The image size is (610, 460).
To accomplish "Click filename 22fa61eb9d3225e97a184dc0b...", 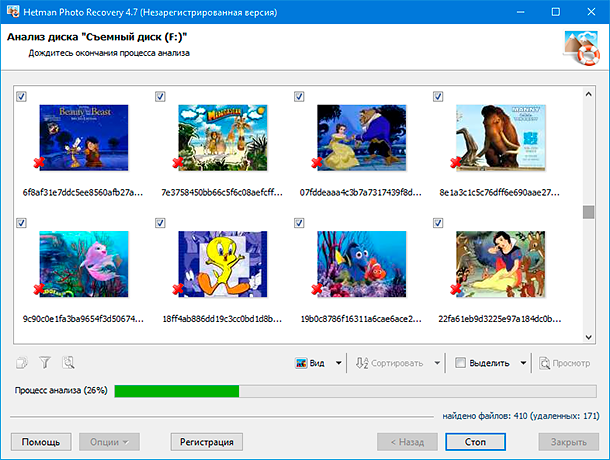I will click(x=500, y=319).
